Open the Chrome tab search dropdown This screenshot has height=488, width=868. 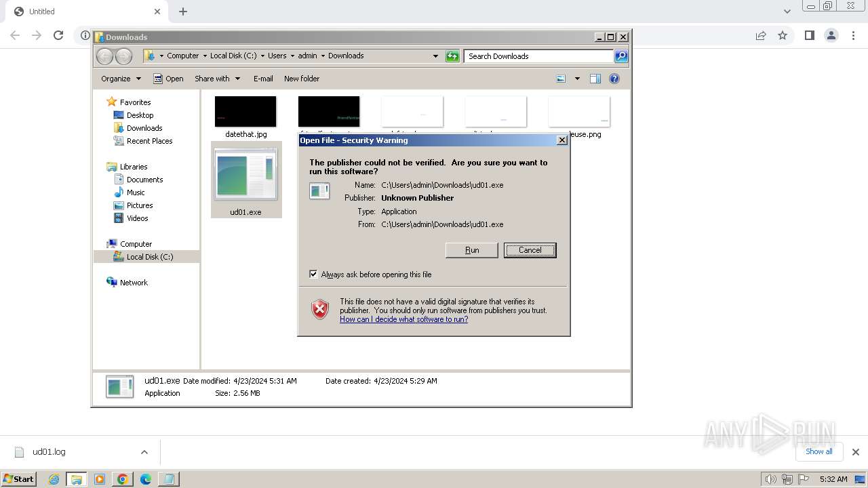point(787,12)
